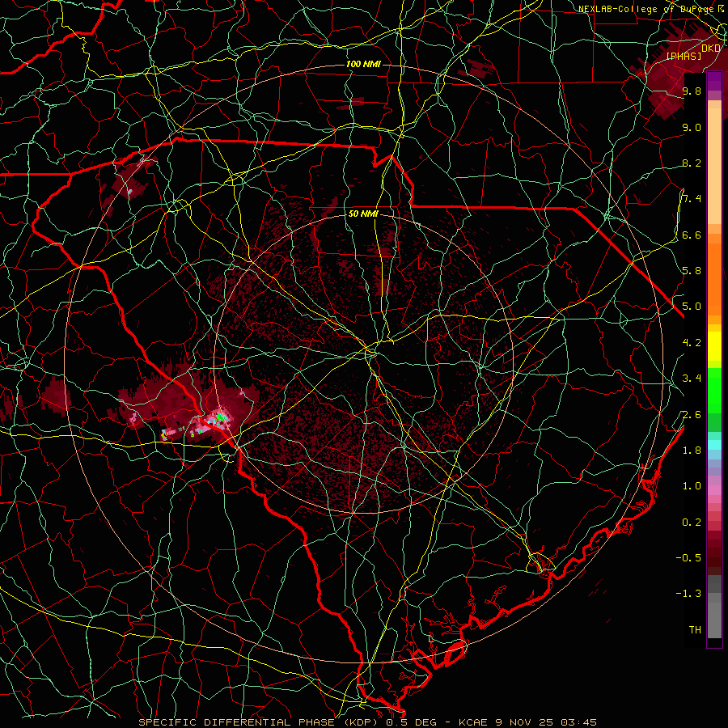
Task: Click the 5.8 legend value
Action: click(692, 271)
